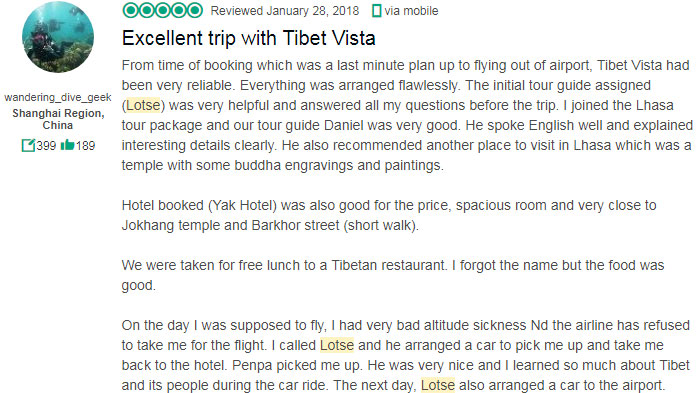Click the last rating bubble
Screen dimensions: 700x393
pyautogui.click(x=195, y=10)
